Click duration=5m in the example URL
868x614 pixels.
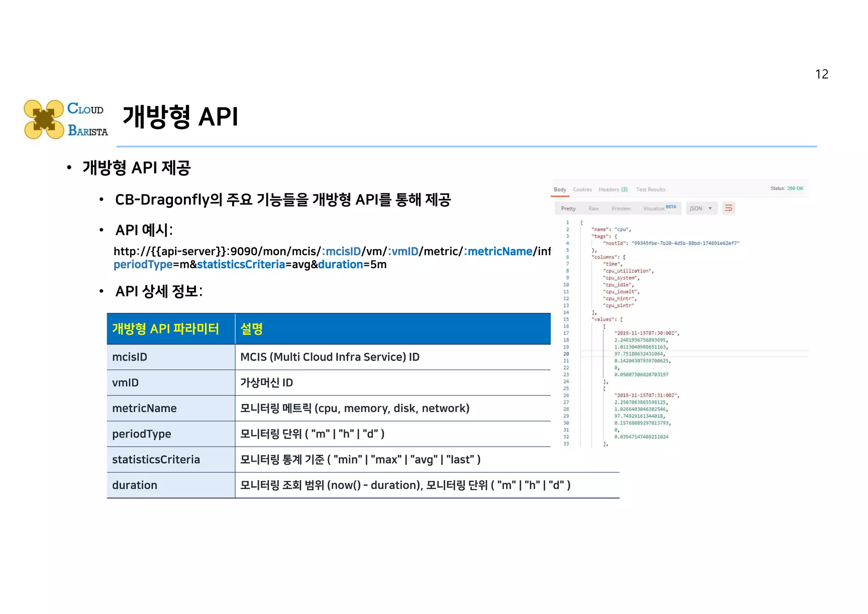tap(352, 264)
